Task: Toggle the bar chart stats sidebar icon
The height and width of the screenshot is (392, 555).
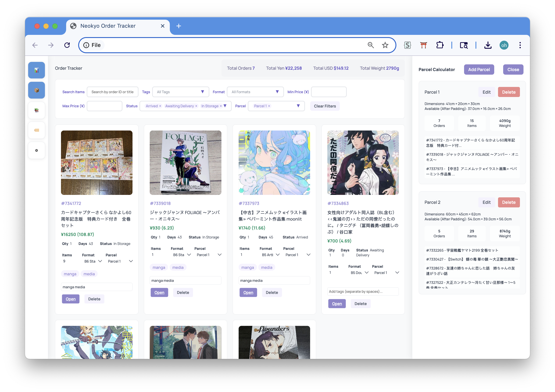Action: click(36, 70)
